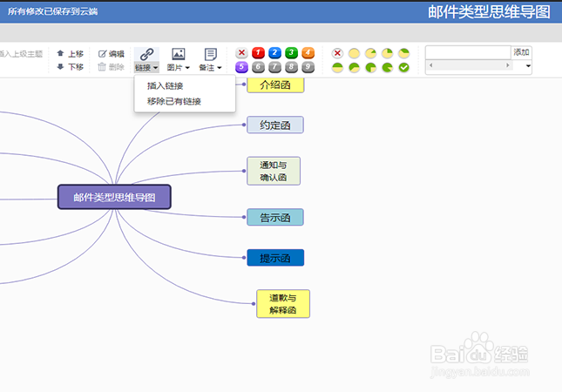The height and width of the screenshot is (392, 562).
Task: Set priority 7 gray badge
Action: coord(274,67)
